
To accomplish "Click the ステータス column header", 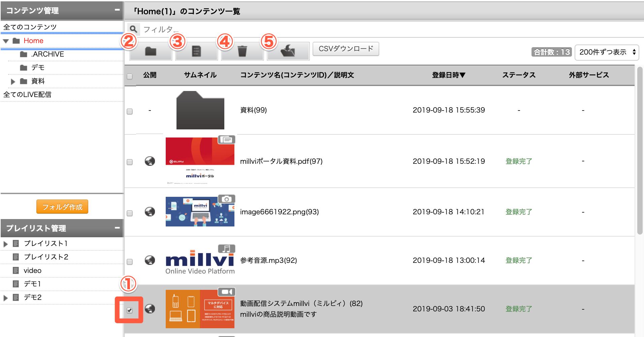I will click(519, 75).
